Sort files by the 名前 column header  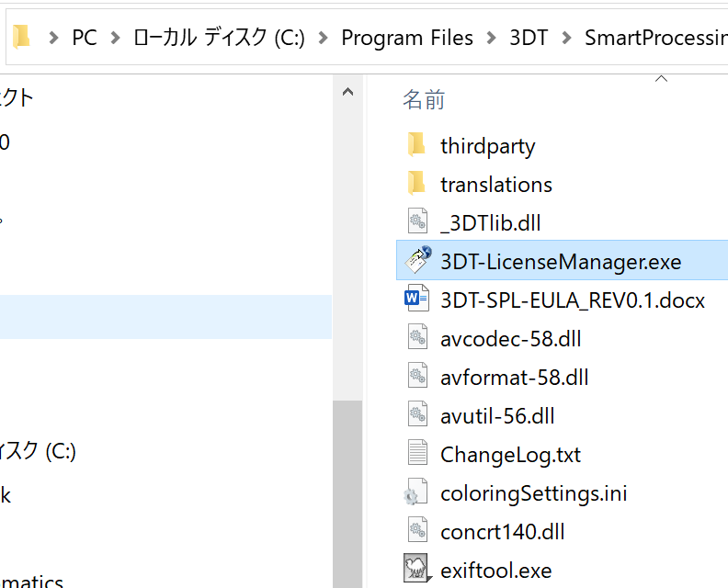[424, 100]
